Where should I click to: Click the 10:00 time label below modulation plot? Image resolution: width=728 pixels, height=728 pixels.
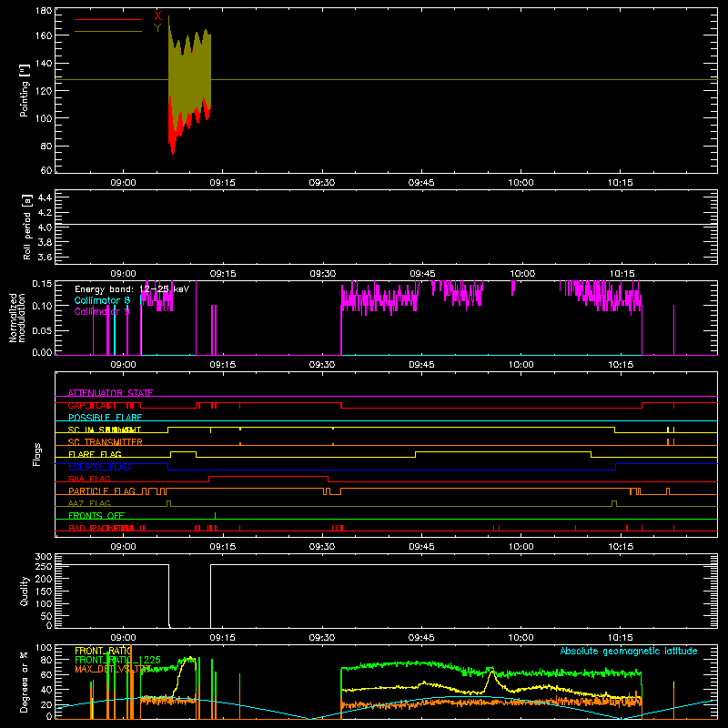click(521, 365)
